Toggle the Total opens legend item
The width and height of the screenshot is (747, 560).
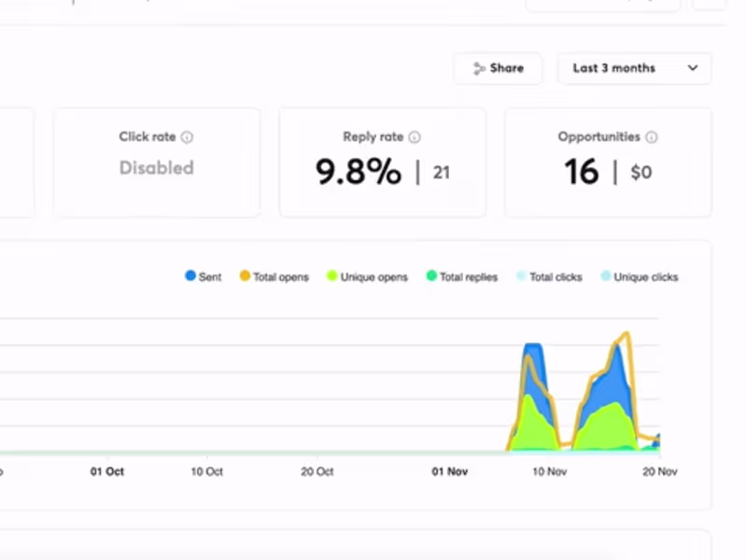point(275,276)
